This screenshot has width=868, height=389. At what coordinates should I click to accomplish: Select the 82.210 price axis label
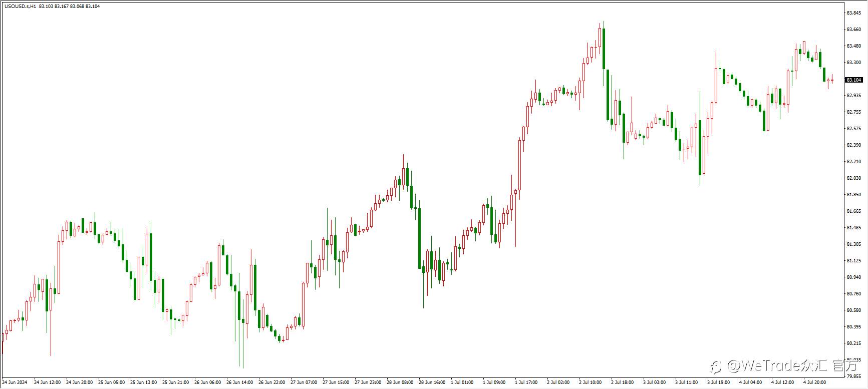click(x=853, y=162)
